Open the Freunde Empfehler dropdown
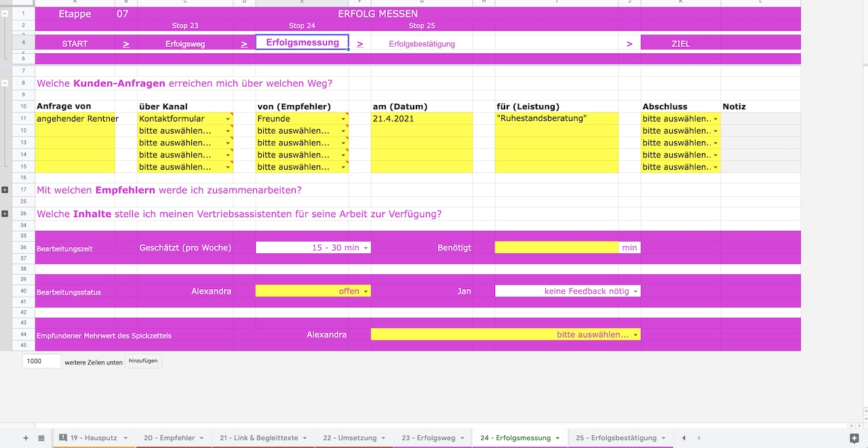 344,119
